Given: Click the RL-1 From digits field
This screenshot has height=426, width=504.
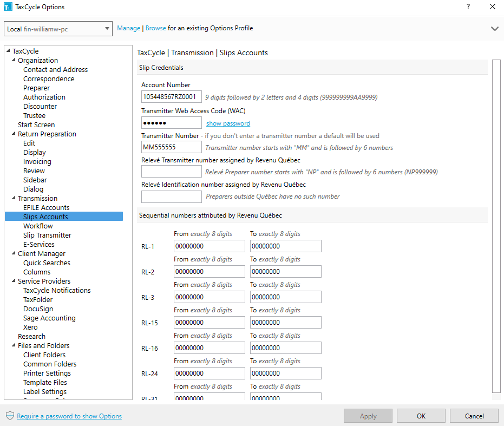Looking at the screenshot, I should (210, 246).
